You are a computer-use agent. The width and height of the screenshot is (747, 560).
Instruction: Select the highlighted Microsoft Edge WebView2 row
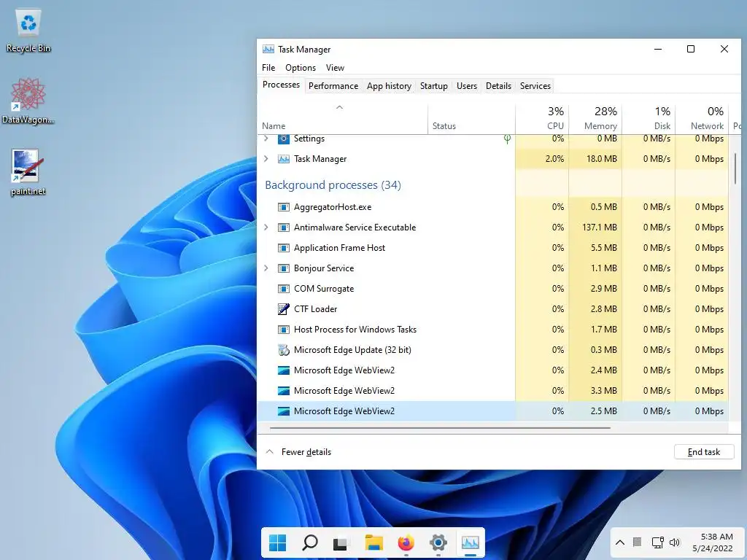(493, 411)
